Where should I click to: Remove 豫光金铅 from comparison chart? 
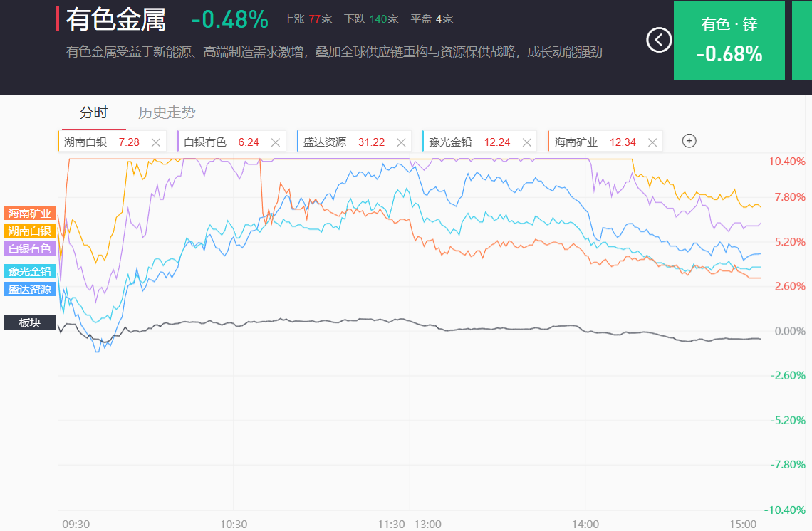pyautogui.click(x=527, y=142)
